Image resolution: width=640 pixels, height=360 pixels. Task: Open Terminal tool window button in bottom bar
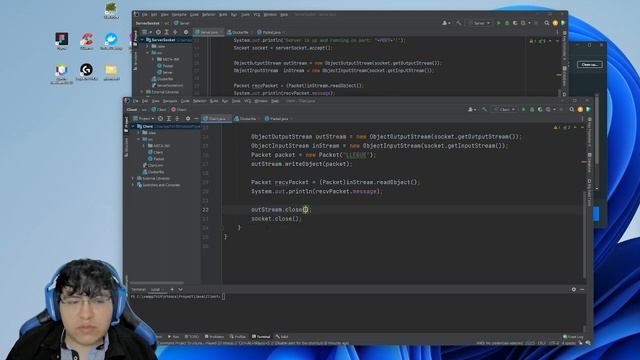261,337
